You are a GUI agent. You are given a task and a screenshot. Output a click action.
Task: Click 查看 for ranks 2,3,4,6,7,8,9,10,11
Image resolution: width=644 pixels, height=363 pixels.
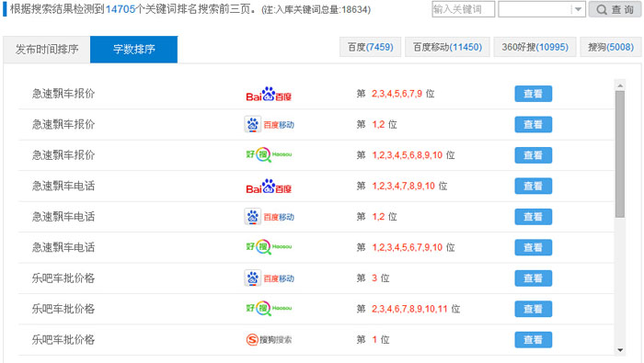click(533, 310)
